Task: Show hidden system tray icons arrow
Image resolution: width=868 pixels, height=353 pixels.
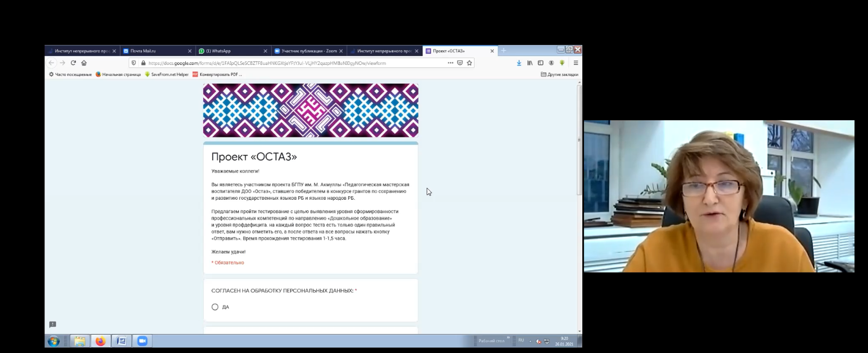Action: pyautogui.click(x=530, y=341)
